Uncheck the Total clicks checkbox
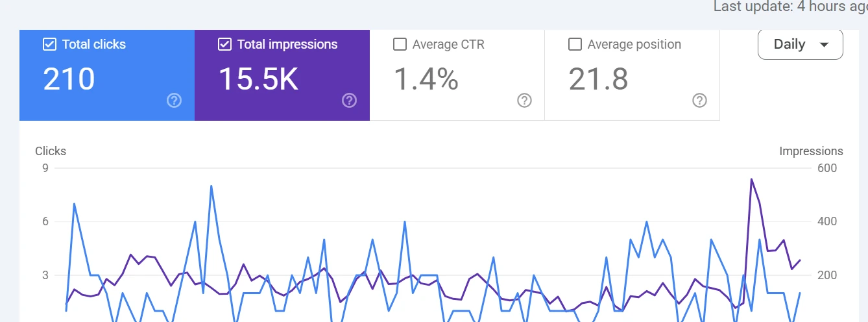868x322 pixels. (x=49, y=44)
